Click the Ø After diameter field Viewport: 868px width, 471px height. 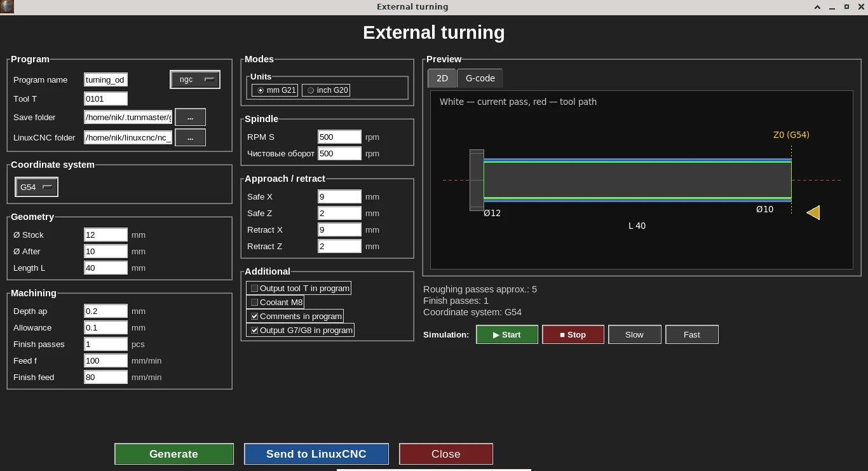click(x=106, y=251)
